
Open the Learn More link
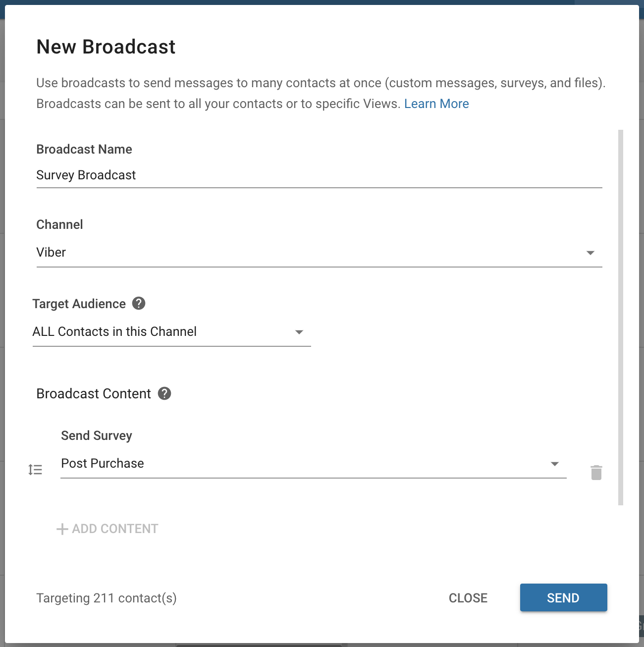[x=436, y=104]
